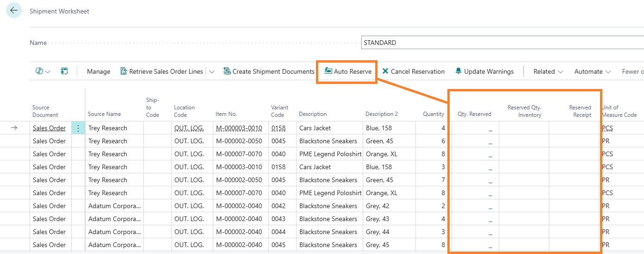Sort by the Quantity column header

point(433,114)
